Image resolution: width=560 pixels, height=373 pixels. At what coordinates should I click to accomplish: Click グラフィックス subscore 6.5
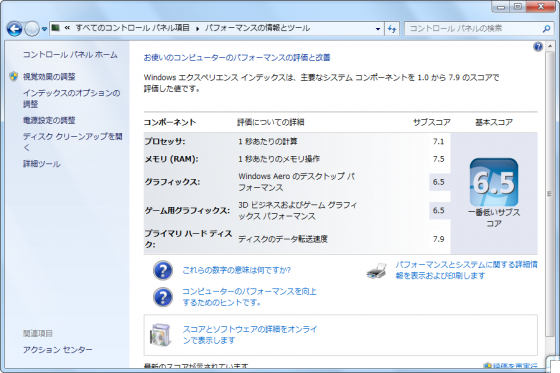pos(439,182)
